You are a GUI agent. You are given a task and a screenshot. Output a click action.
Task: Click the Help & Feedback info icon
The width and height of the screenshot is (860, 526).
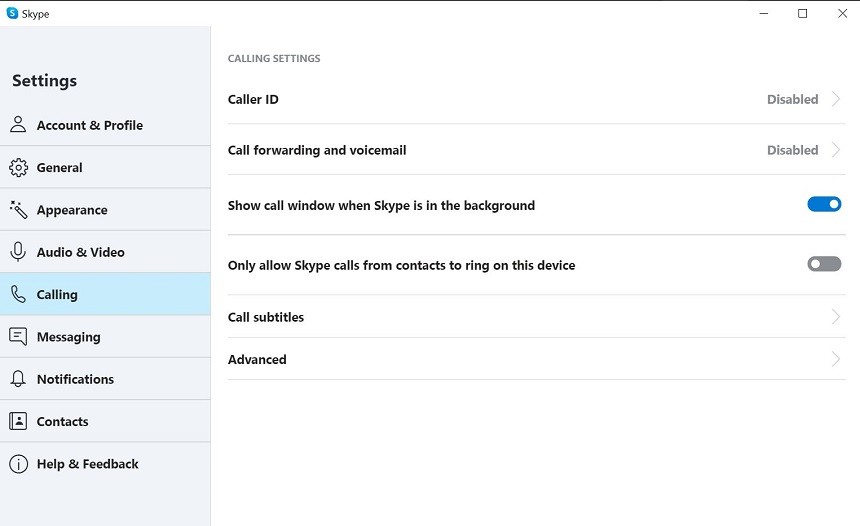18,464
